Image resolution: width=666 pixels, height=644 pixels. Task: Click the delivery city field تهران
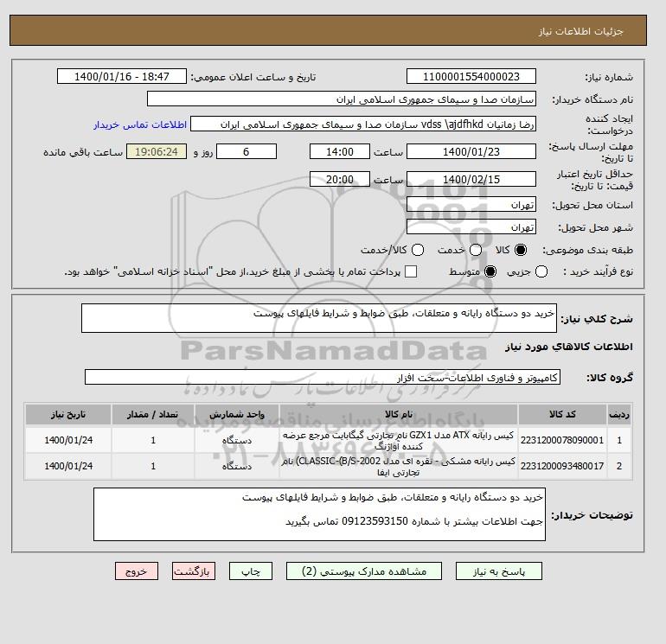(471, 227)
